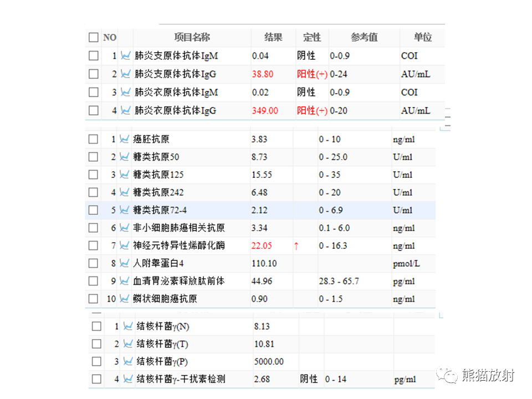Select the item name 人附睾蛋白4
The image size is (532, 399).
(158, 263)
